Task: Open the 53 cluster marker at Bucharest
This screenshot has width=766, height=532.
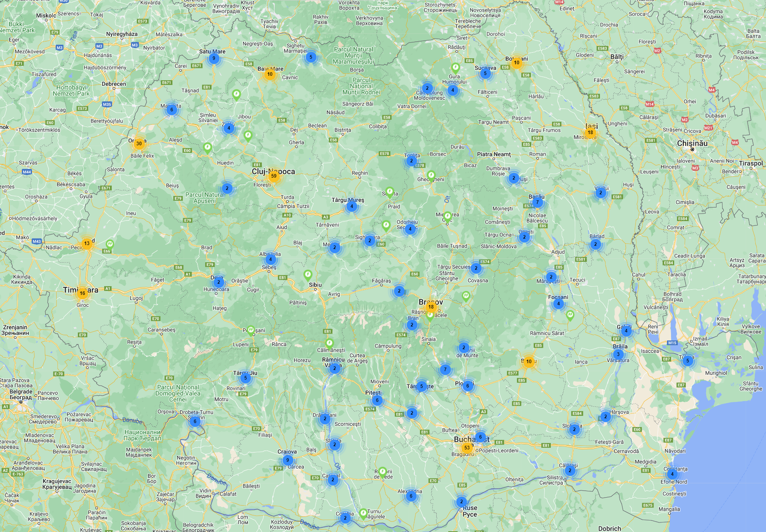Action: pyautogui.click(x=467, y=448)
